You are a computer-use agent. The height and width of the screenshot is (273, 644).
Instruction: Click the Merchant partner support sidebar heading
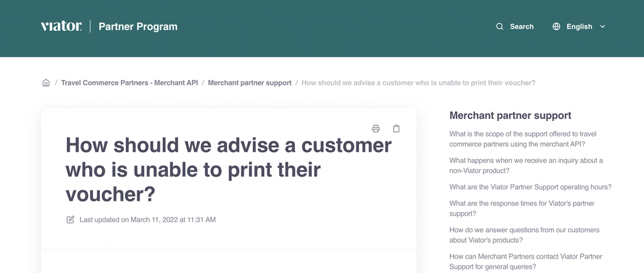[510, 115]
